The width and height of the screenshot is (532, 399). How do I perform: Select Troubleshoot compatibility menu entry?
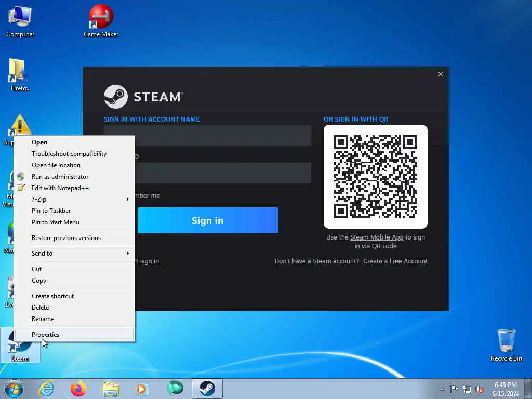tap(74, 154)
